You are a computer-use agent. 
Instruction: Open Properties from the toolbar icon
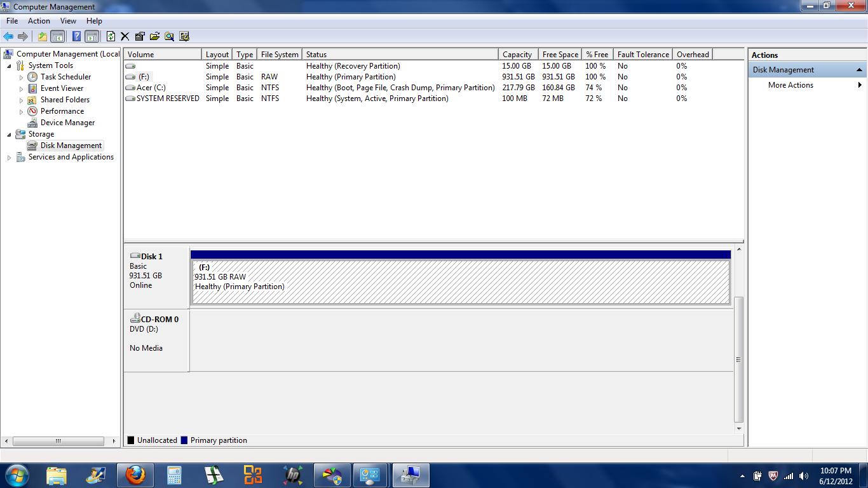coord(140,36)
